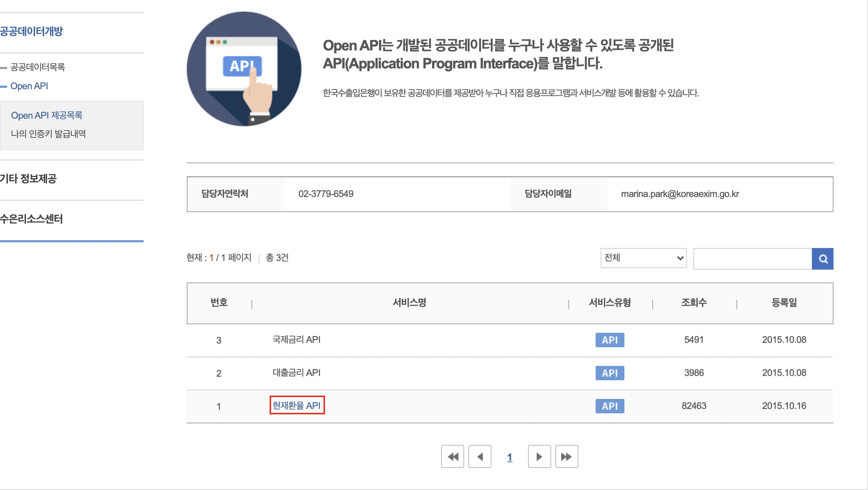Click row number 3 cell
Viewport: 868px width, 490px height.
coord(219,341)
